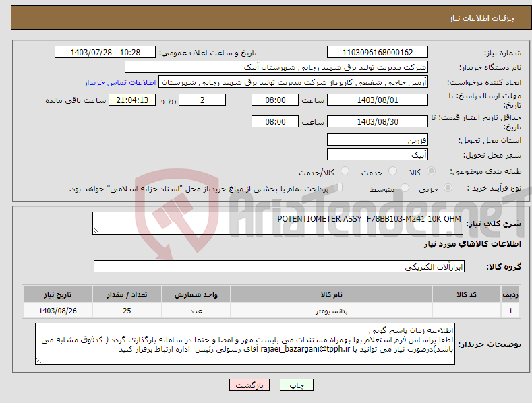Select the خدمت radio button

tap(392, 171)
